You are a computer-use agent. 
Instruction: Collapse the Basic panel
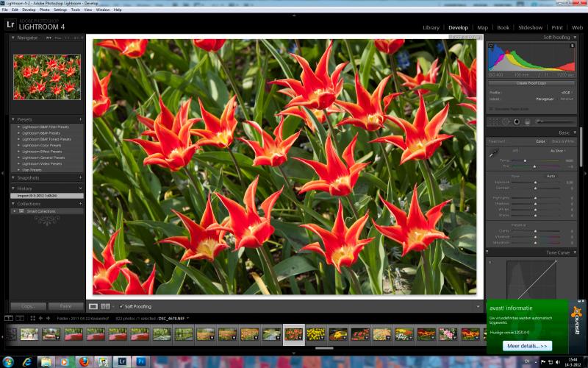click(574, 132)
